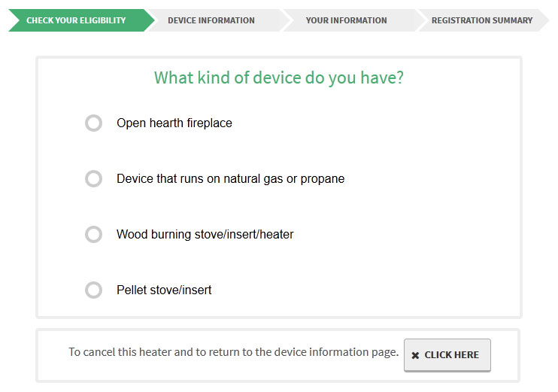Pick the Wood burning stove/insert/heater radio button
Viewport: 558px width, 392px height.
93,234
